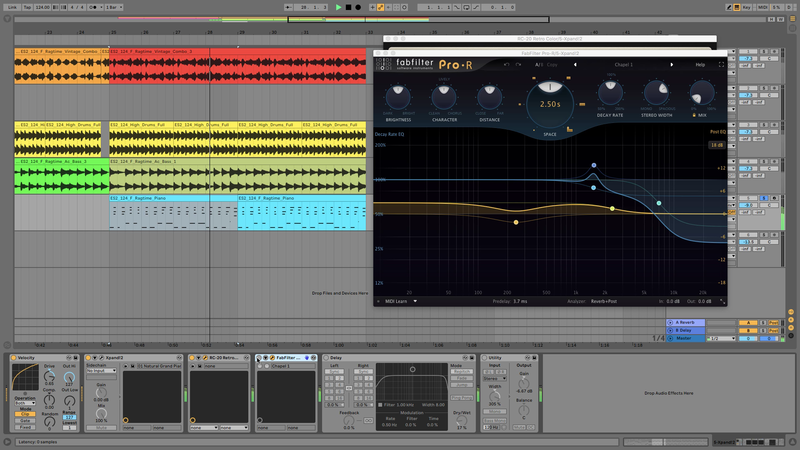Open the Chapel 1 preset menu in Pro-R

pos(623,65)
